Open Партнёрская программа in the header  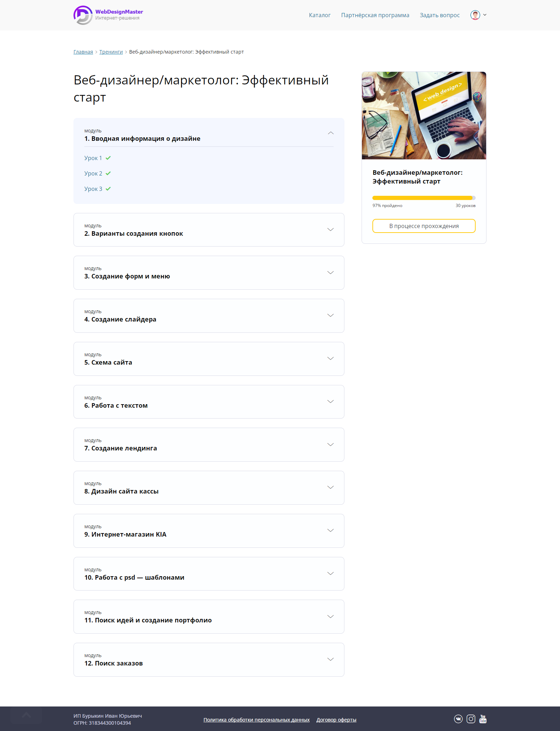tap(375, 15)
